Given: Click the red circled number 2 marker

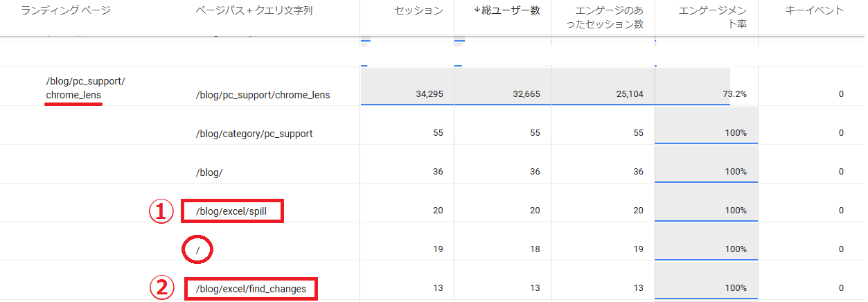Looking at the screenshot, I should 161,288.
